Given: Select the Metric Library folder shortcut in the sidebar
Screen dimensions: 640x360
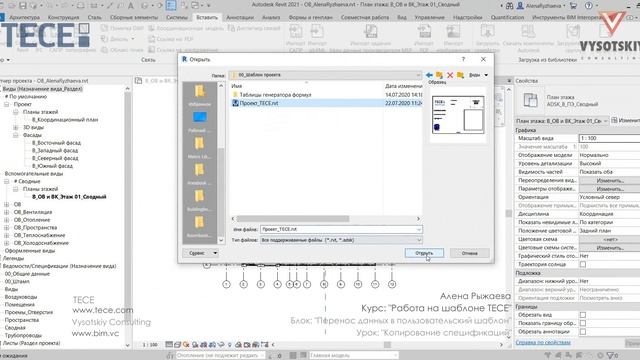Looking at the screenshot, I should point(200,147).
